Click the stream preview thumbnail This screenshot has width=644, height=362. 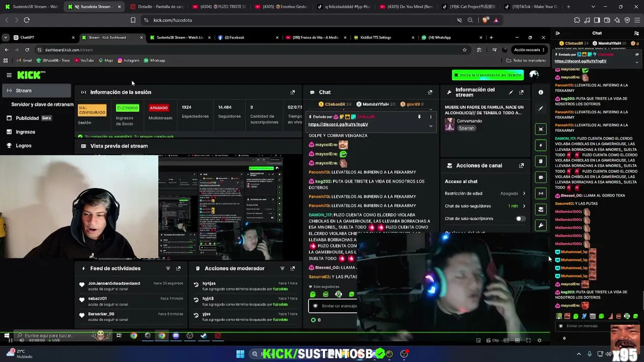click(x=220, y=207)
